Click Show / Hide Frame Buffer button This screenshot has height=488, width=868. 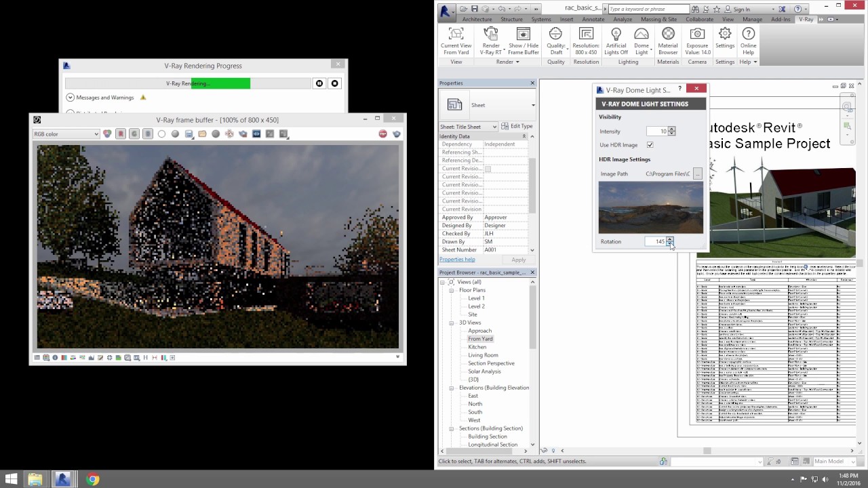point(524,41)
